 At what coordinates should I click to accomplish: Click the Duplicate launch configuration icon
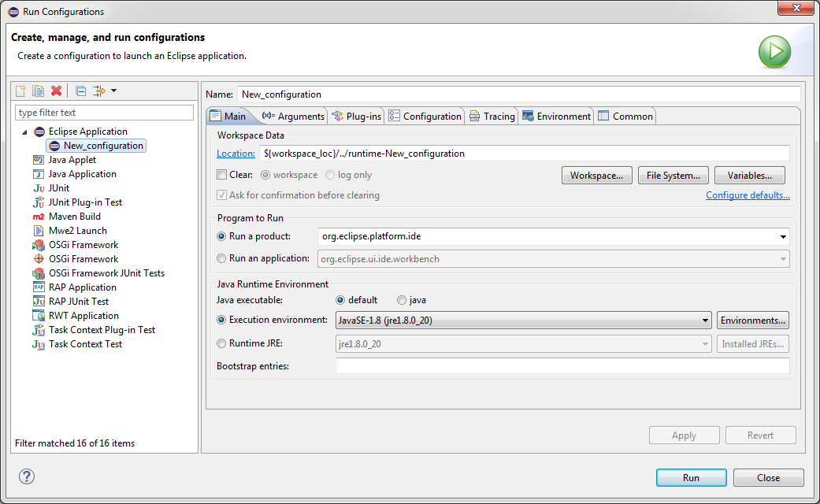coord(38,91)
